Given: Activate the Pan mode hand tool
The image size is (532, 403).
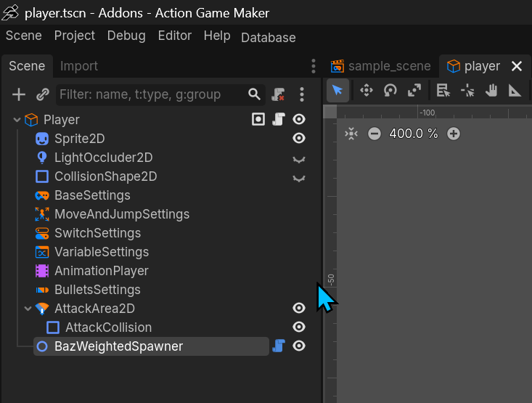Looking at the screenshot, I should click(491, 90).
